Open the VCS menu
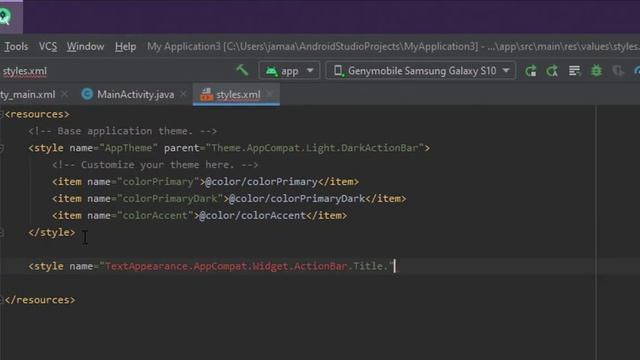Image resolution: width=640 pixels, height=360 pixels. click(48, 47)
